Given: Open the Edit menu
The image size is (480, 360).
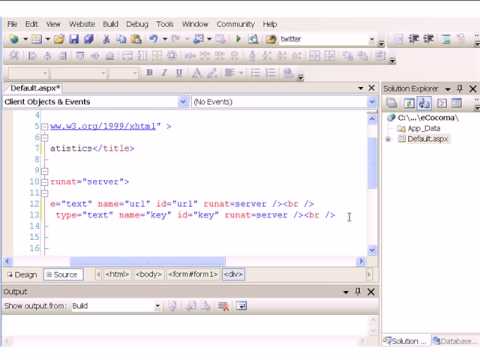Looking at the screenshot, I should pos(32,24).
